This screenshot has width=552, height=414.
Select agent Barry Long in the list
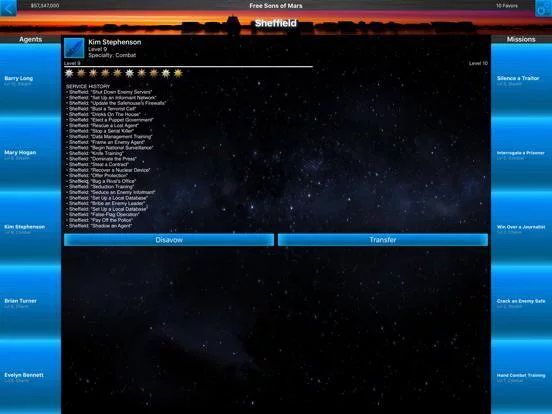(30, 81)
